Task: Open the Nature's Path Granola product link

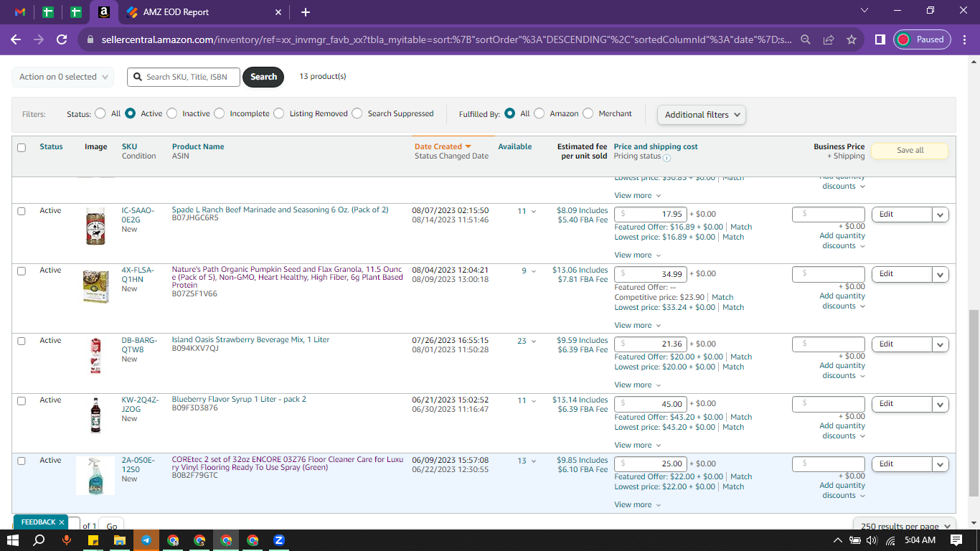Action: (288, 278)
